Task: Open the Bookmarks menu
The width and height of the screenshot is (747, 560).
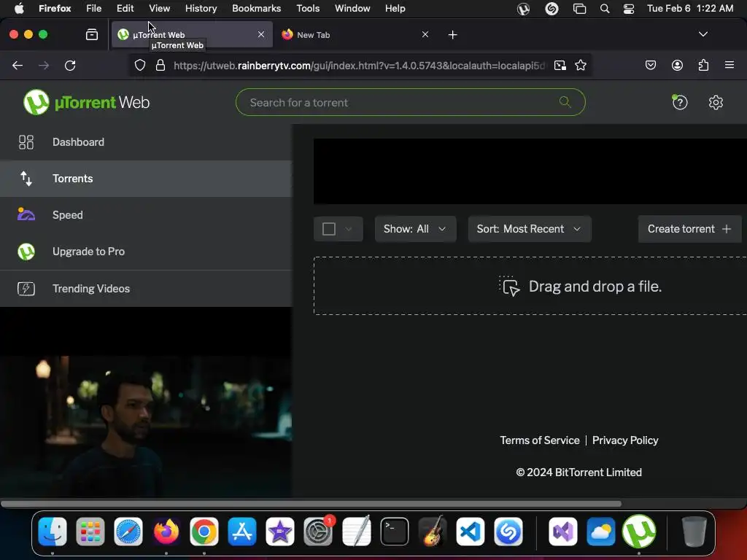Action: [256, 9]
